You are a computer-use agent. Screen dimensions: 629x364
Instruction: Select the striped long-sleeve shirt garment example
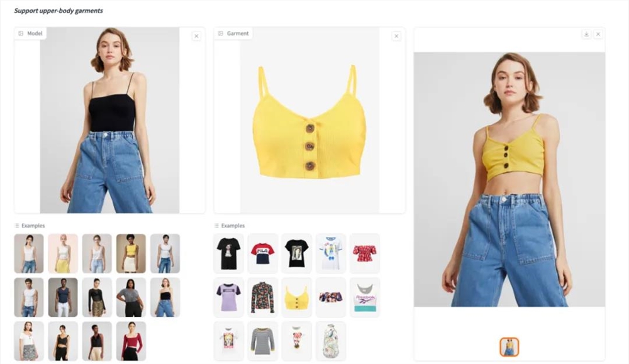(x=262, y=341)
